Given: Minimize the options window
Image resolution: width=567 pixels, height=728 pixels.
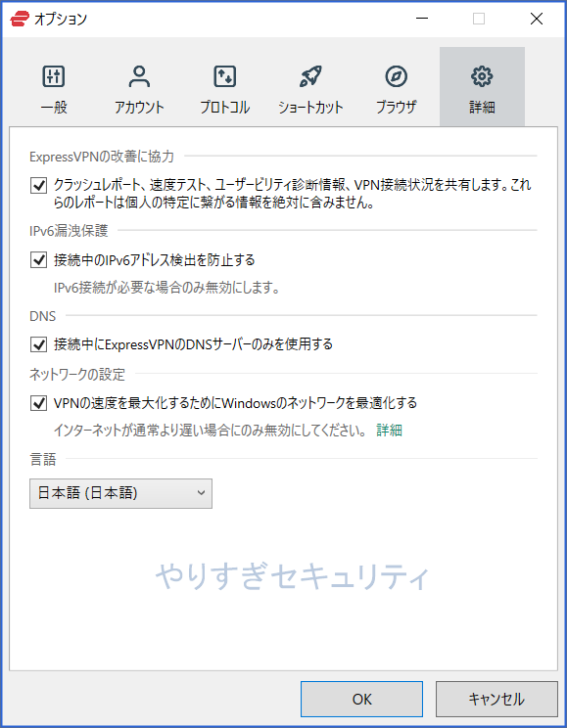Looking at the screenshot, I should pos(422,19).
